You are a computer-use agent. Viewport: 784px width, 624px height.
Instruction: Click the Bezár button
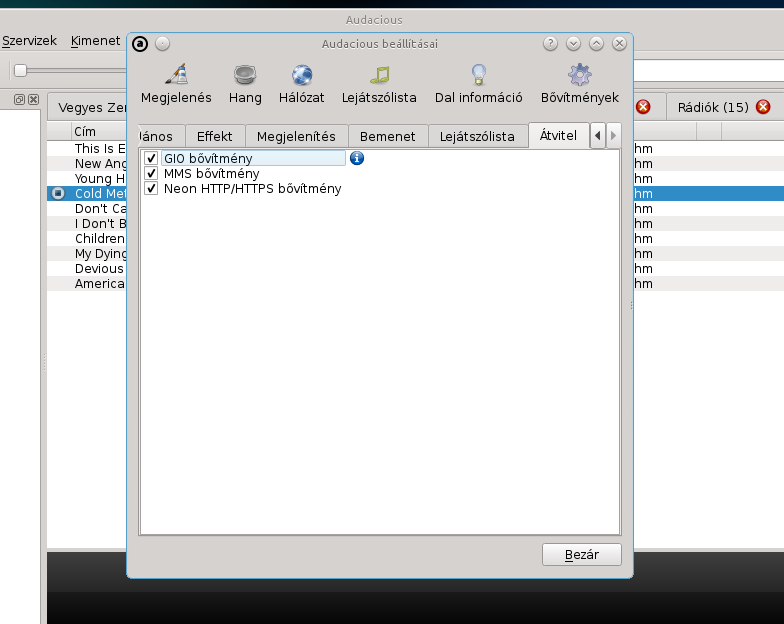pos(582,554)
